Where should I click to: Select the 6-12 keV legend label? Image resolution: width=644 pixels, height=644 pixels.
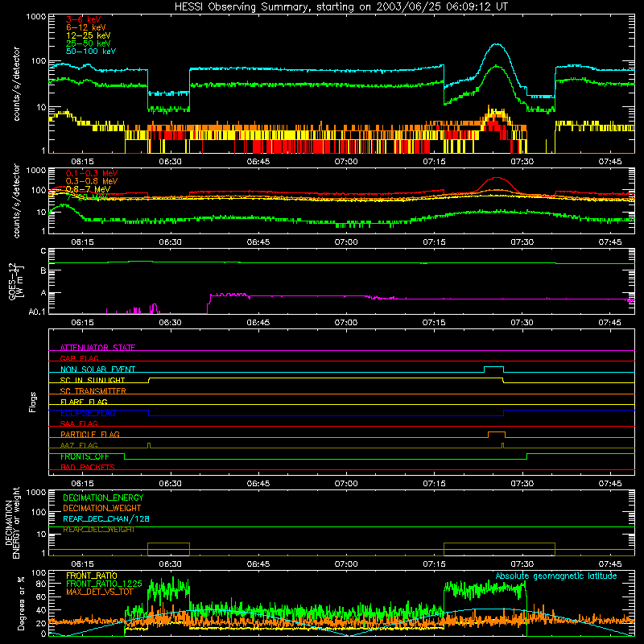[x=86, y=27]
